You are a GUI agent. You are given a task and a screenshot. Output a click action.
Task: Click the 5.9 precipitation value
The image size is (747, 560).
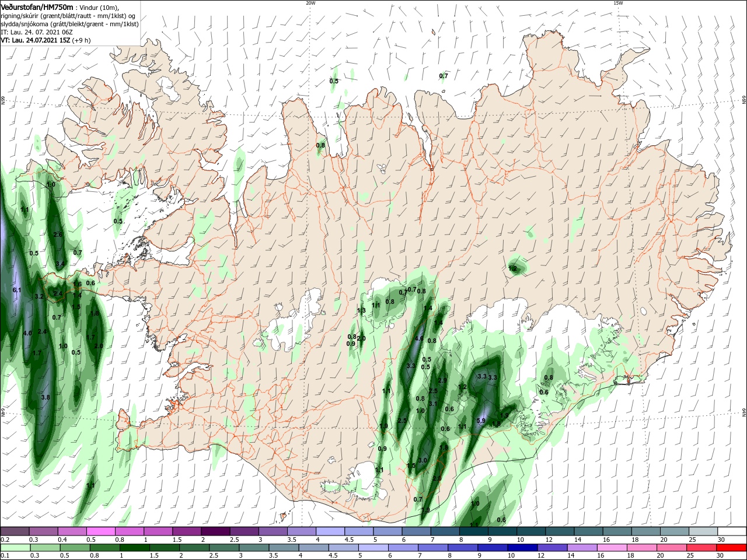pos(481,421)
